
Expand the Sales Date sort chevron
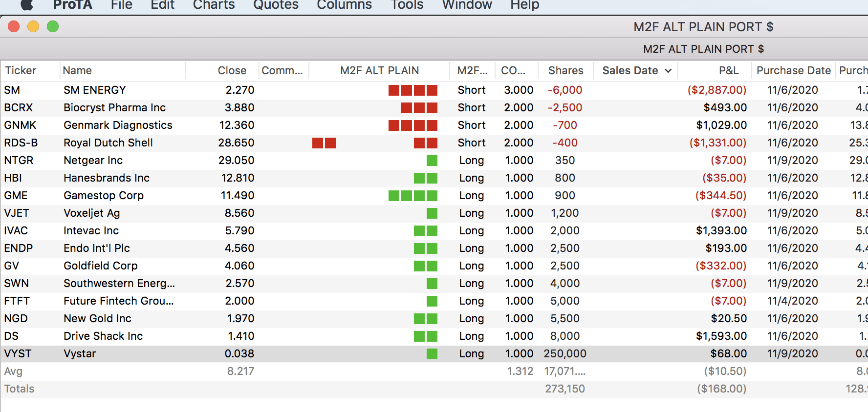pos(668,71)
